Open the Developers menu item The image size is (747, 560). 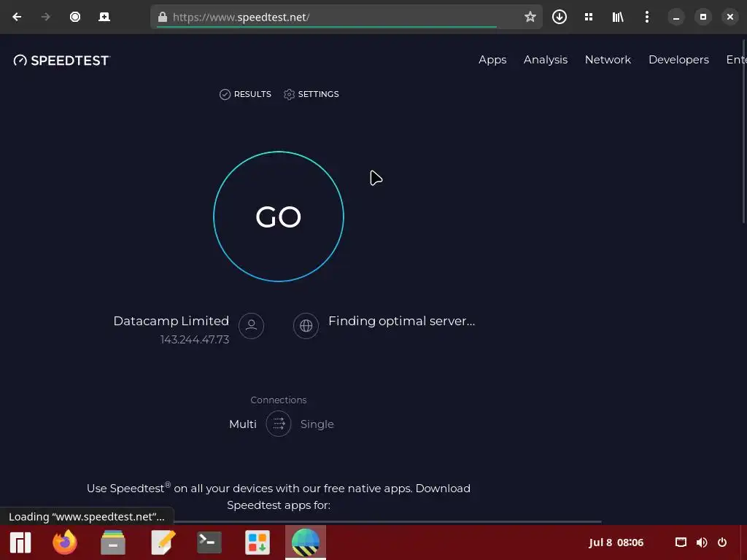tap(678, 60)
